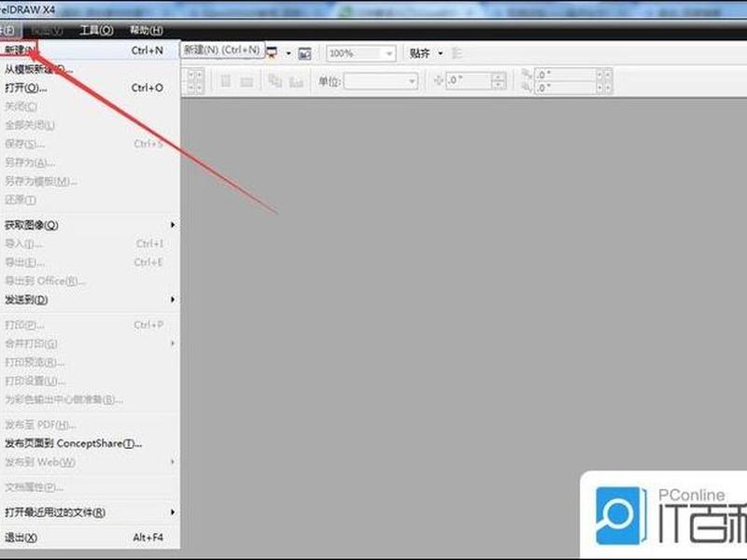Screen dimensions: 747x560
Task: Open a file with 打开(O)...
Action: point(90,88)
